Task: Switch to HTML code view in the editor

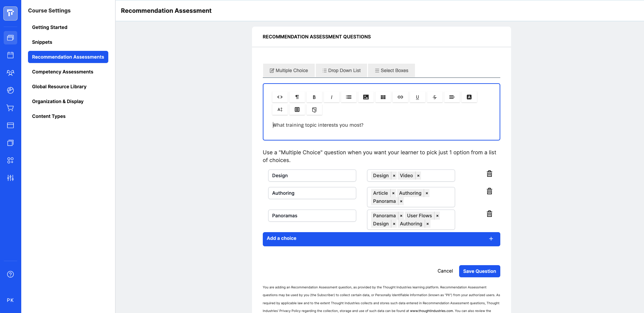Action: tap(280, 97)
